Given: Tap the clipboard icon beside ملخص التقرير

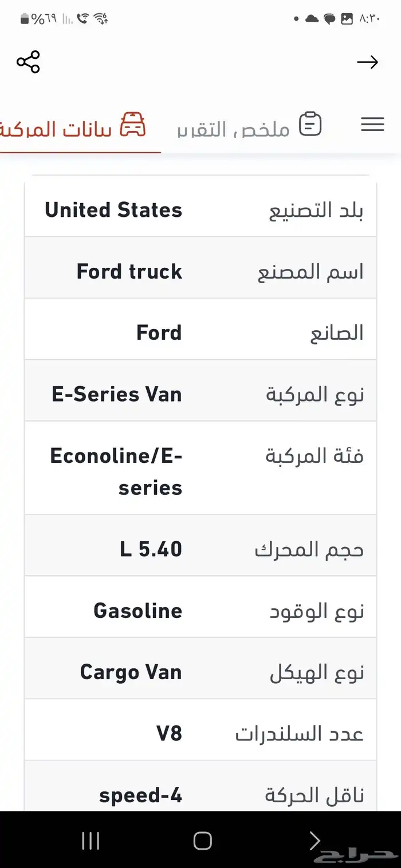Looking at the screenshot, I should pyautogui.click(x=311, y=124).
